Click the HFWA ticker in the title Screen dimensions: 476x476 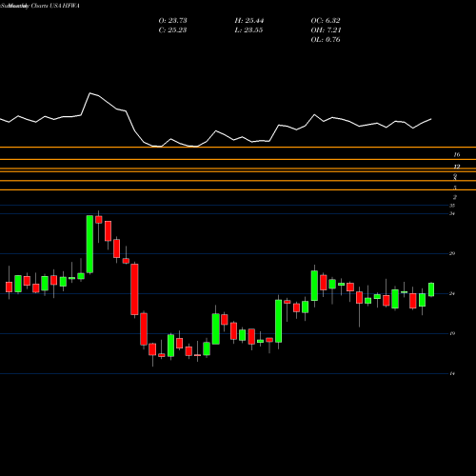tap(71, 6)
